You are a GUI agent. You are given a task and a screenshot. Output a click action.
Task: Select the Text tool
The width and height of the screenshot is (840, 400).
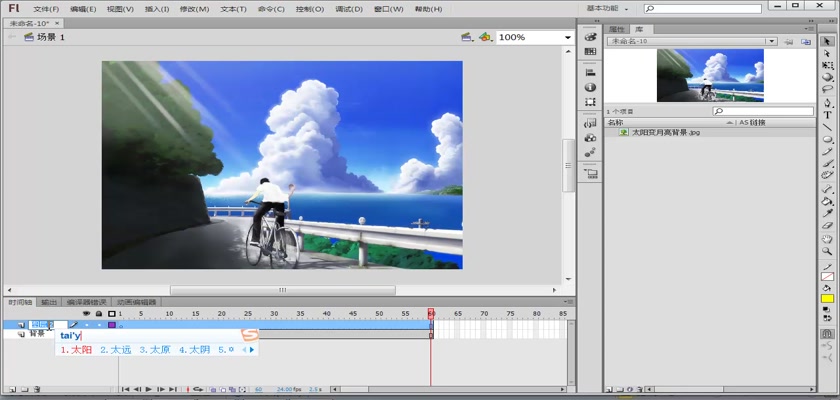click(827, 115)
